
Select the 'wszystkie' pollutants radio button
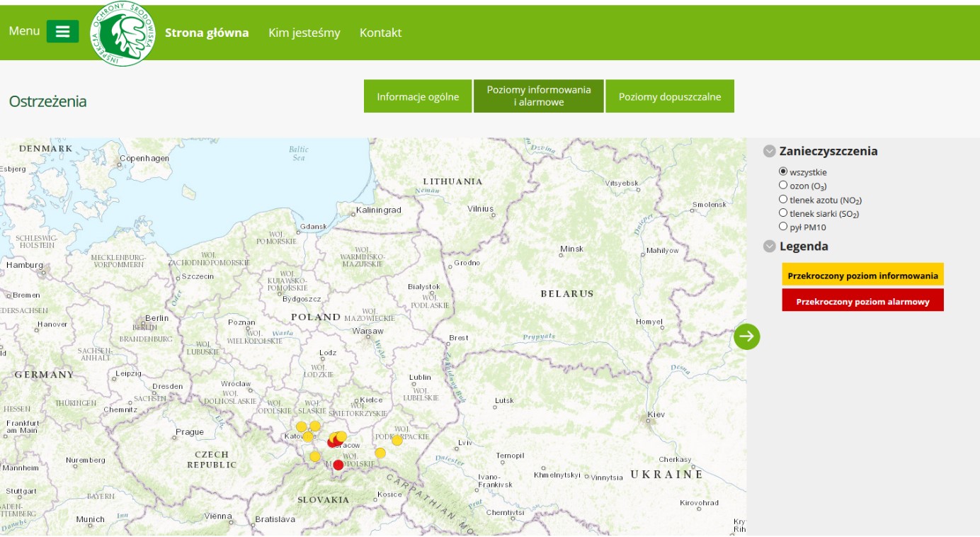[x=783, y=171]
